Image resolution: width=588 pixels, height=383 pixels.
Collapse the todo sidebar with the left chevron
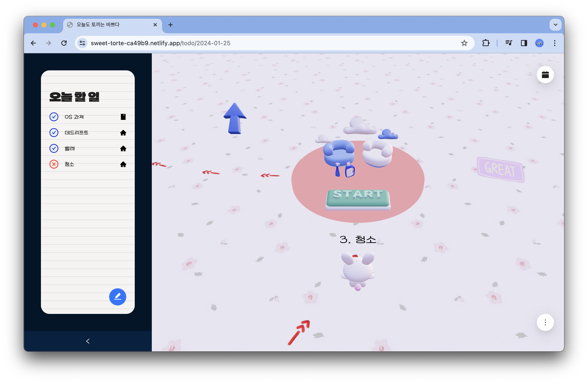[88, 341]
